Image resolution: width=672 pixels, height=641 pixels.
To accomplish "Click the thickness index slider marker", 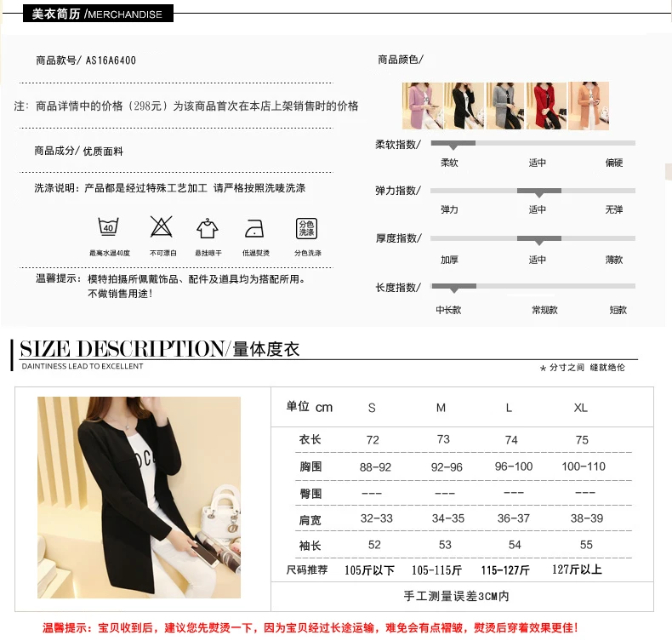I will coord(539,240).
